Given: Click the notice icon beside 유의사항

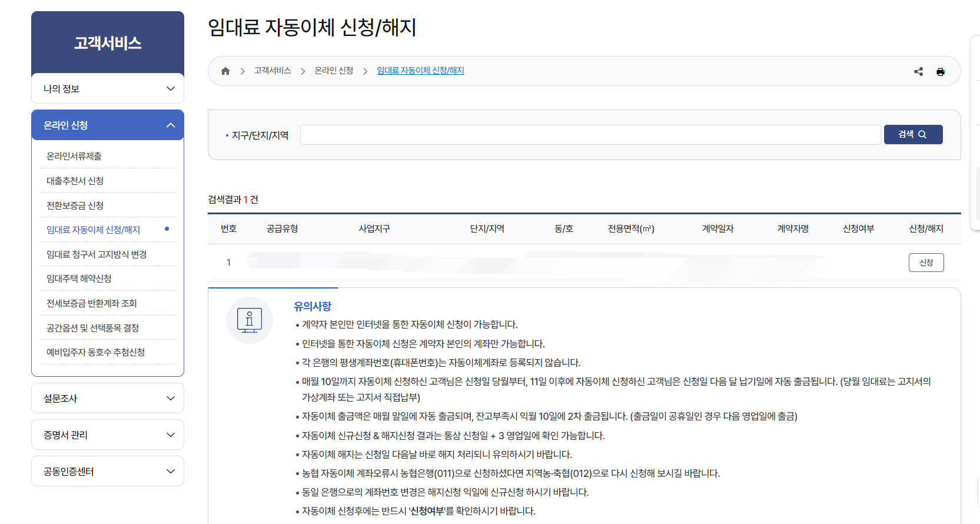Looking at the screenshot, I should [x=250, y=320].
